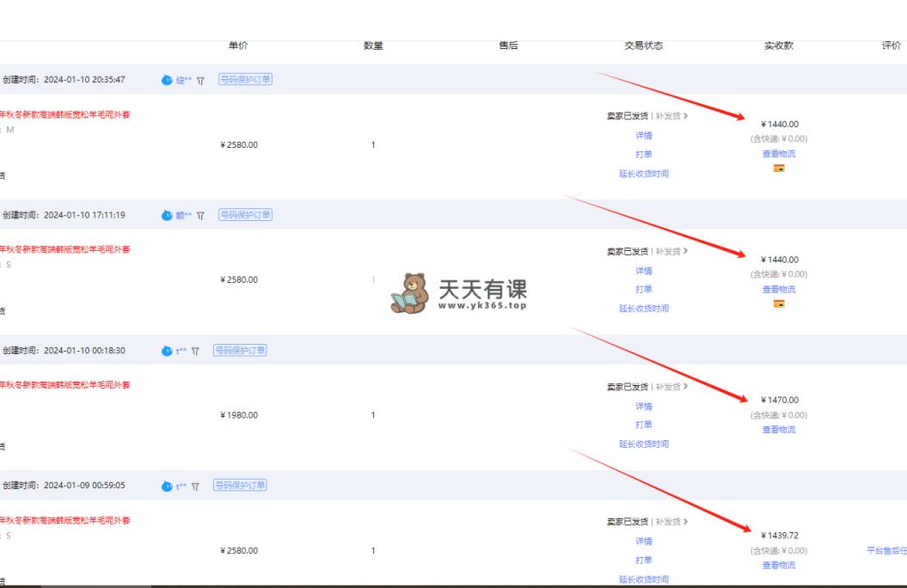The image size is (907, 588).
Task: Click the flag icon on 17:11:19 order
Action: tap(200, 216)
